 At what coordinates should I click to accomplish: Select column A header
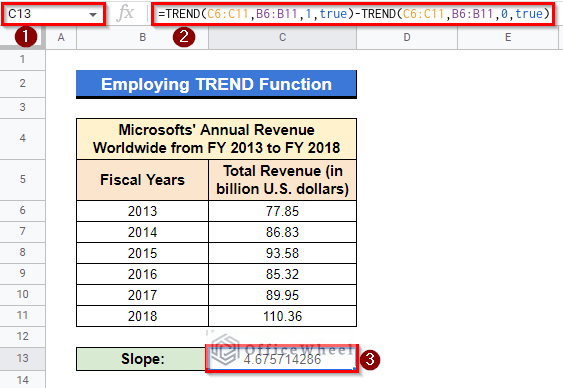coord(61,37)
